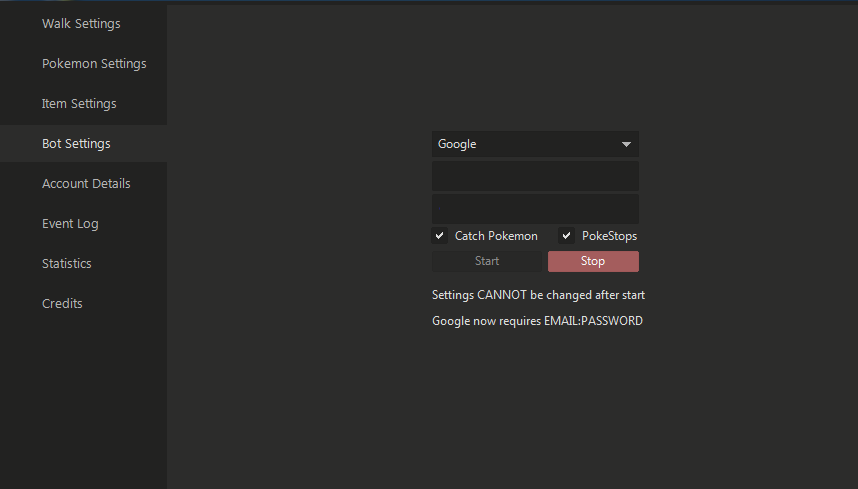Expand the Google login type dropdown
This screenshot has width=858, height=489.
(534, 144)
